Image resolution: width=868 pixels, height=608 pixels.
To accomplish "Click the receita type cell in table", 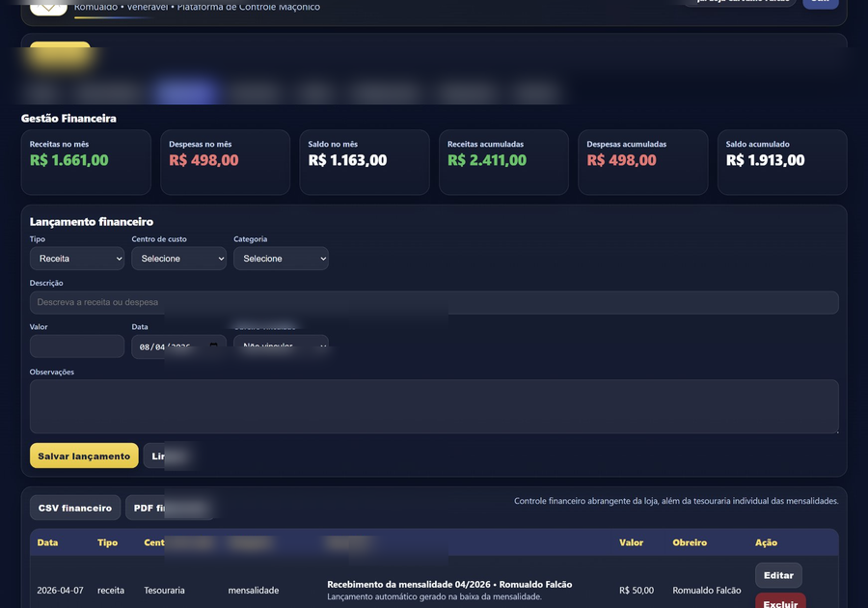I will tap(111, 591).
